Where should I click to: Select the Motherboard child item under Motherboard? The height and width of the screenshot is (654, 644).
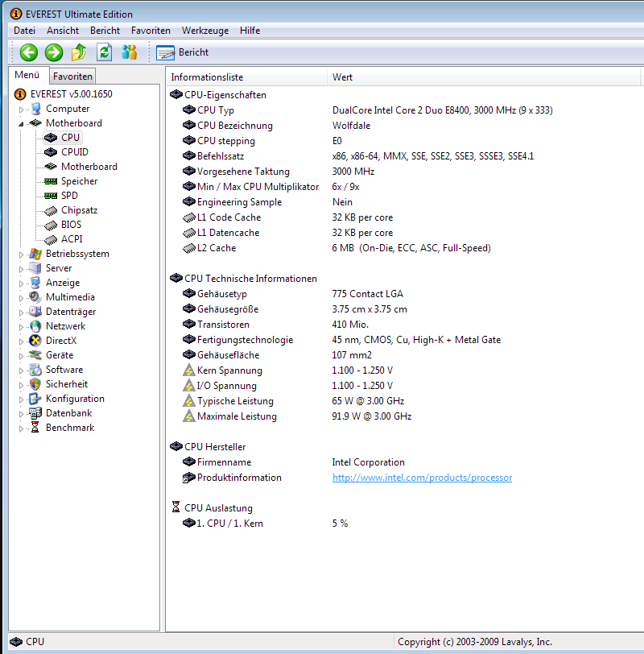(89, 167)
